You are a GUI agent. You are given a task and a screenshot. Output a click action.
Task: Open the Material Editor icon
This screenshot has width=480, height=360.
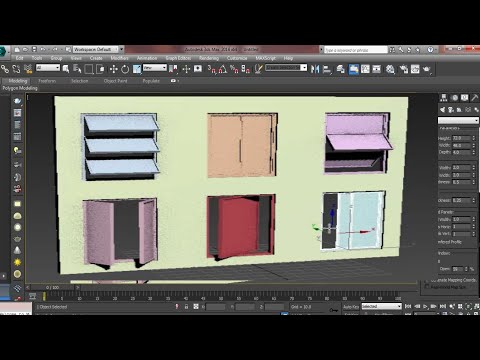pyautogui.click(x=390, y=69)
